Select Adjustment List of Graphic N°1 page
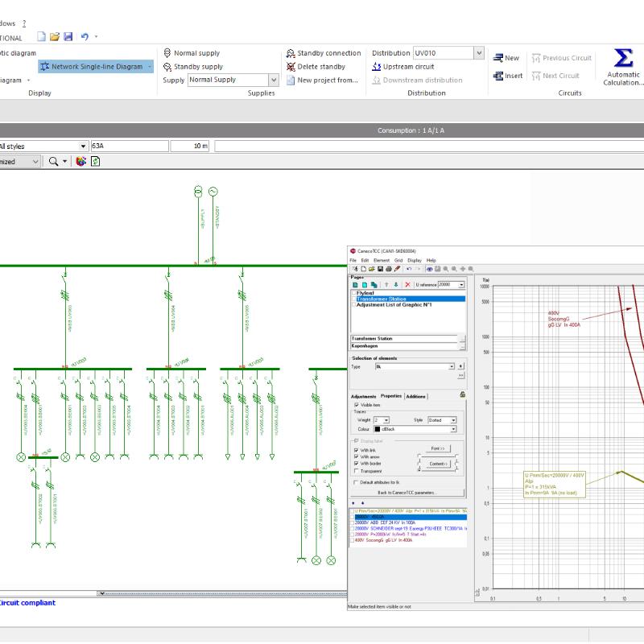 coord(394,305)
